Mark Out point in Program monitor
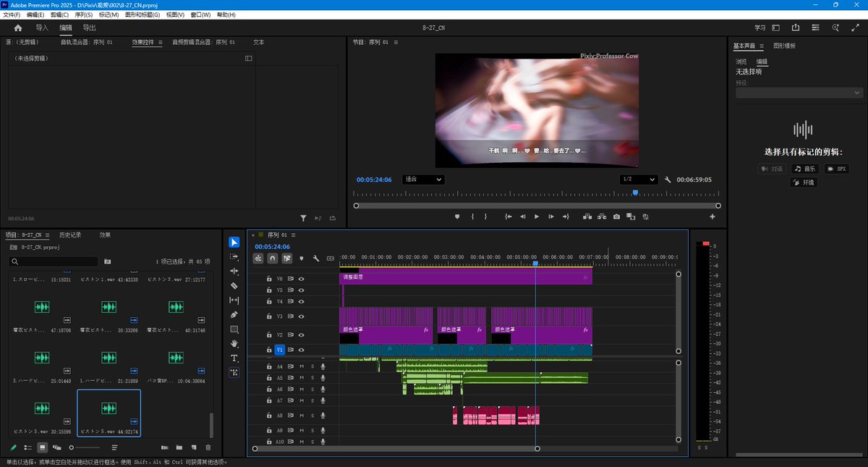868x467 pixels. pyautogui.click(x=485, y=216)
